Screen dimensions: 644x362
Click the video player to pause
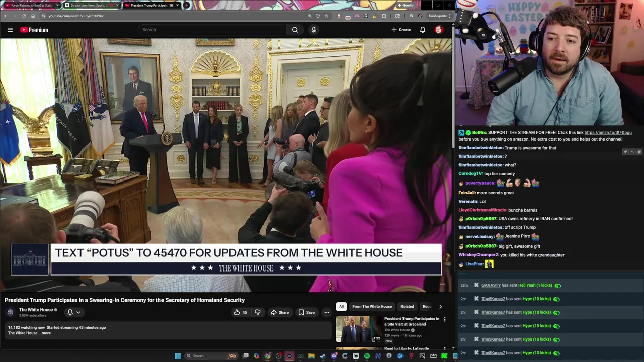click(x=226, y=165)
